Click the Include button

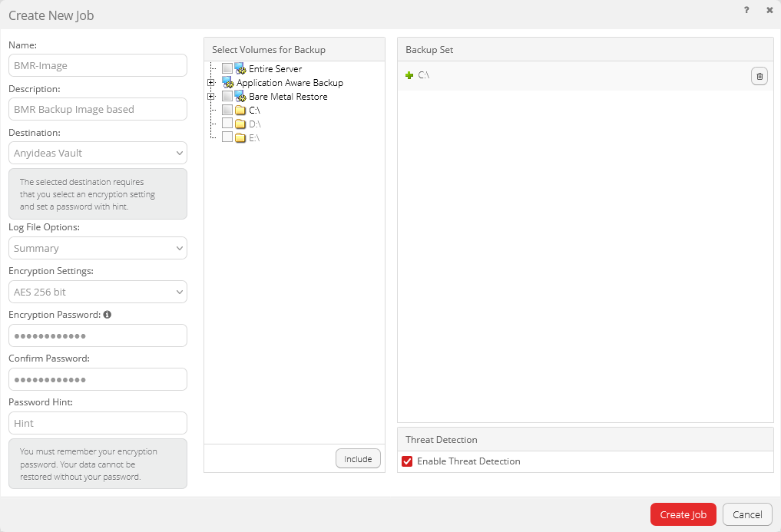pos(358,458)
